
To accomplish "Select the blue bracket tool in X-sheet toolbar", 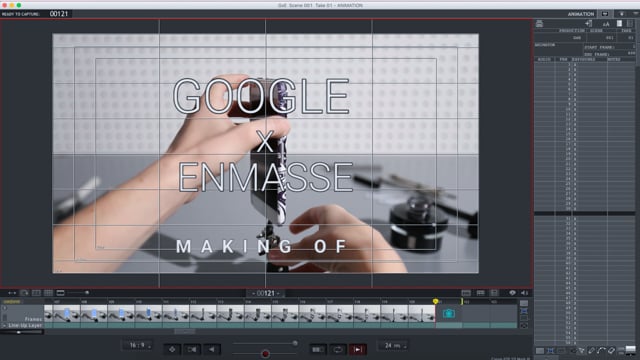I will click(x=550, y=351).
